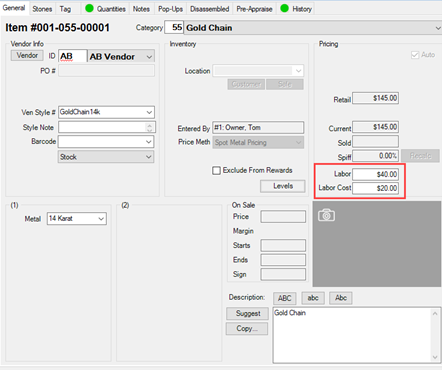Open the AB Vendor dropdown
This screenshot has width=442, height=370.
click(x=149, y=57)
